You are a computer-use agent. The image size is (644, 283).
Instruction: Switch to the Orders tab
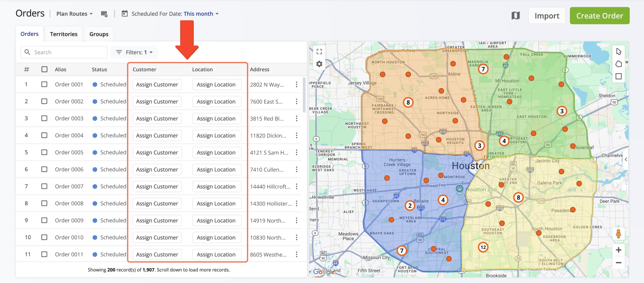pyautogui.click(x=30, y=34)
